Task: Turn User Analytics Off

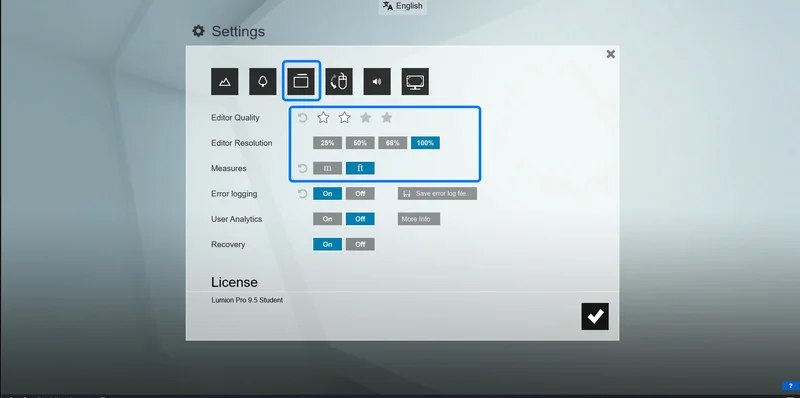Action: (360, 219)
